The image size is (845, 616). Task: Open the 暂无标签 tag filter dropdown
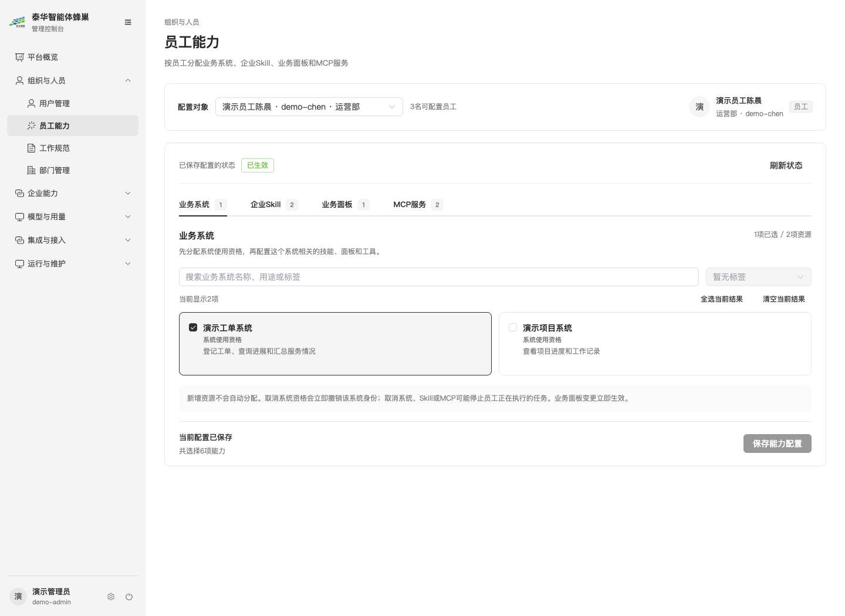pyautogui.click(x=759, y=277)
